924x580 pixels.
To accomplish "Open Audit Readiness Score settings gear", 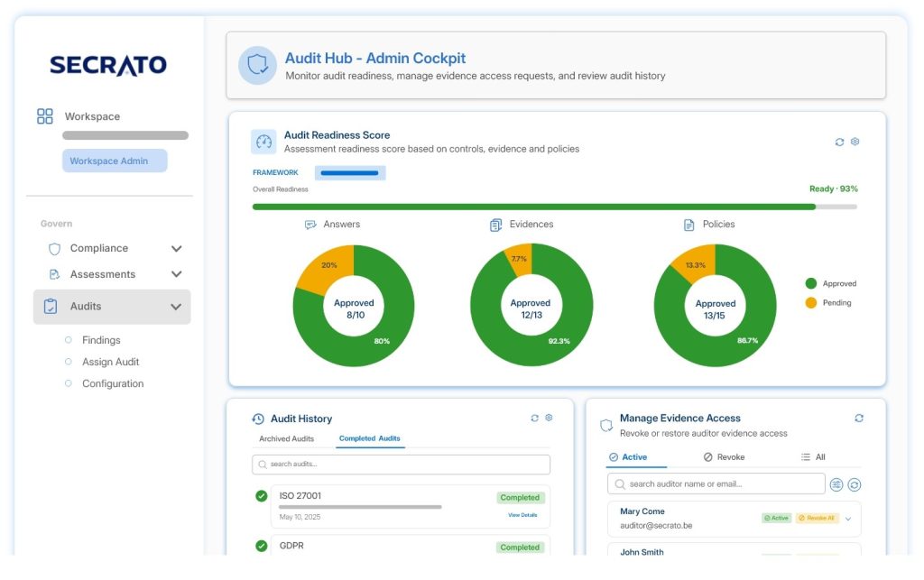I will 855,142.
